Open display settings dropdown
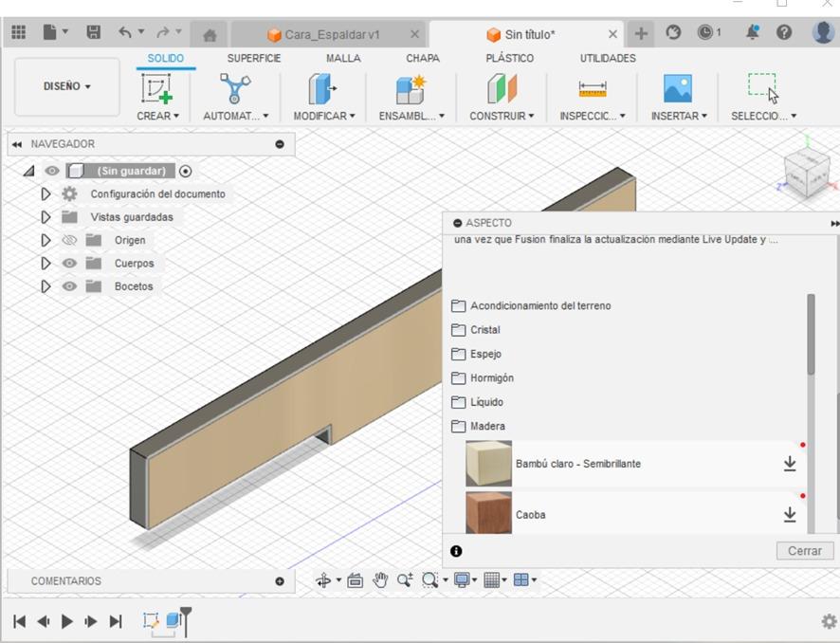This screenshot has height=643, width=840. [465, 579]
